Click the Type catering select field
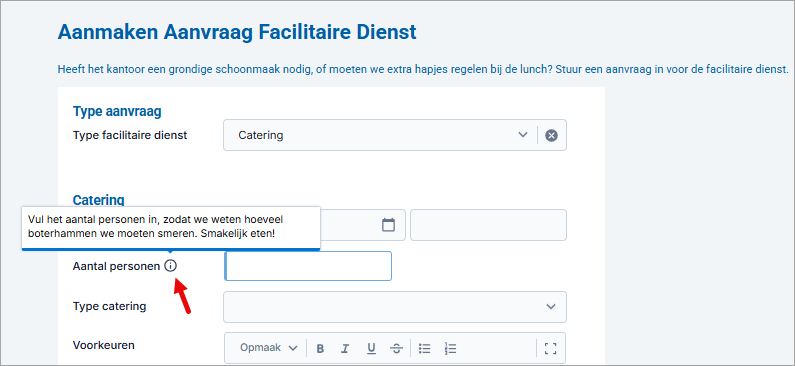This screenshot has height=366, width=795. tap(395, 307)
